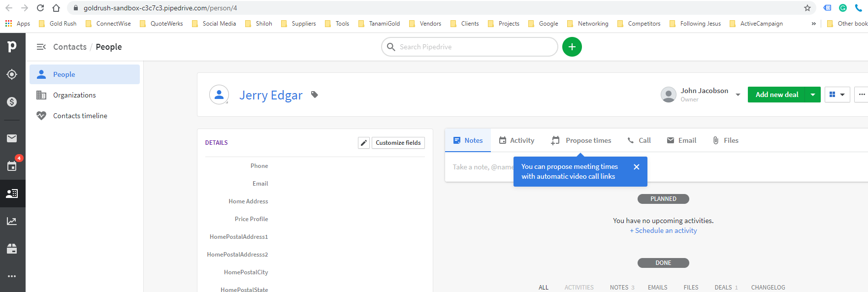Viewport: 868px width, 292px height.
Task: Open the Add new deal dropdown arrow
Action: pos(813,95)
